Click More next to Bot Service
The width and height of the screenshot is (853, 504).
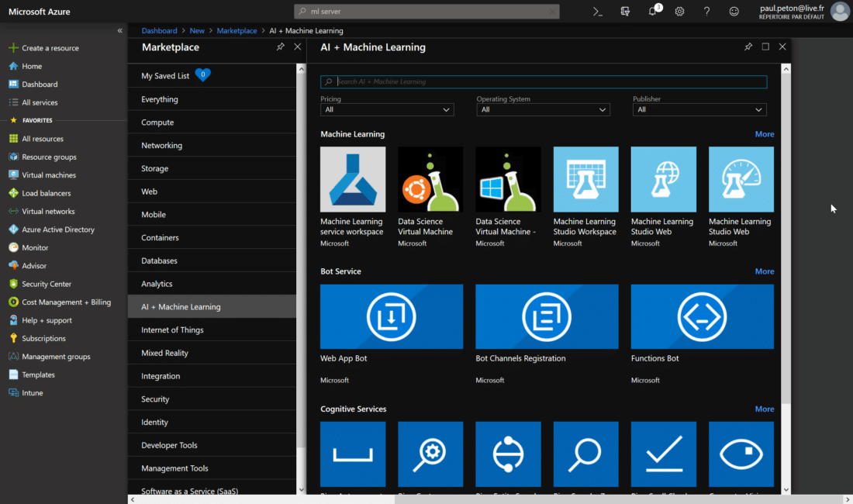pyautogui.click(x=765, y=271)
